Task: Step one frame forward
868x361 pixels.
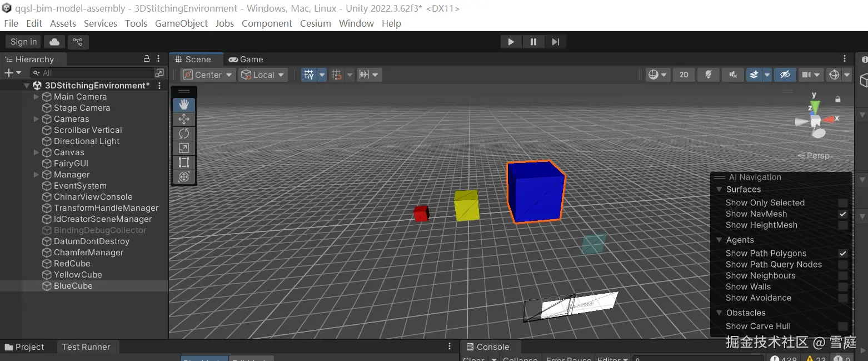Action: [555, 42]
